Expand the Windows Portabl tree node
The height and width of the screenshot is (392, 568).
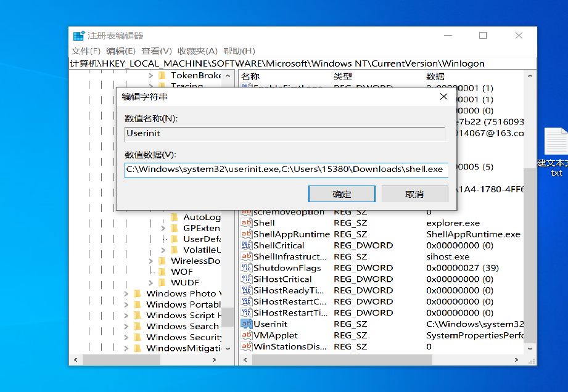click(x=126, y=304)
